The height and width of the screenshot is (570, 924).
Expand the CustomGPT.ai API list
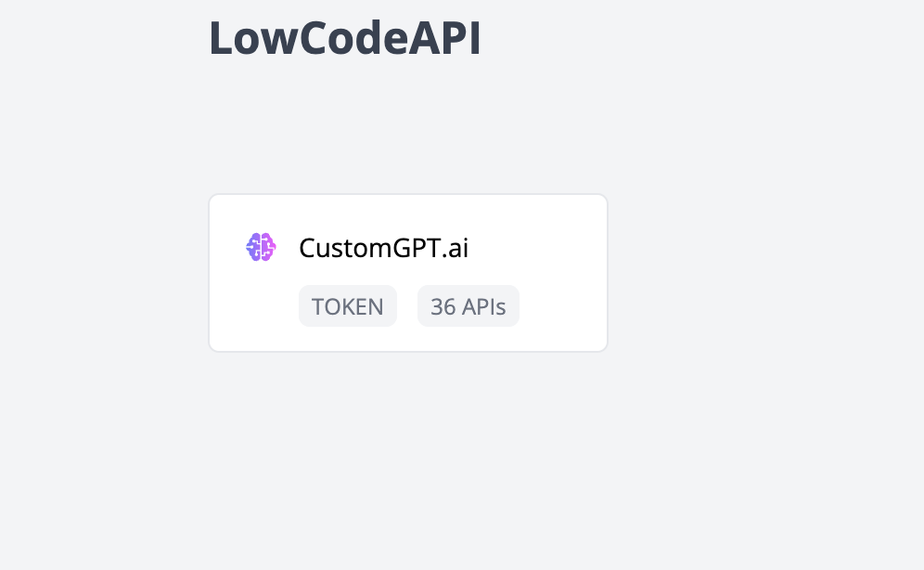click(x=468, y=305)
